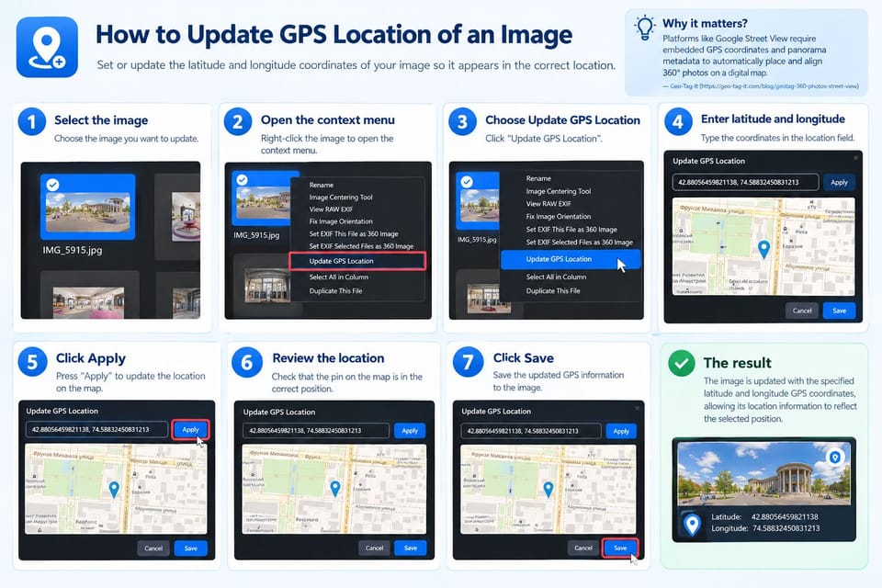Choose Image Centering Tool in the step 3 menu
Screen dimensions: 882x588
(558, 191)
